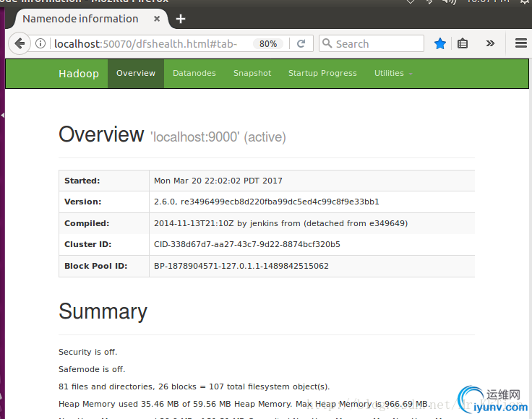Click the '81 files and directories' line

[x=194, y=386]
